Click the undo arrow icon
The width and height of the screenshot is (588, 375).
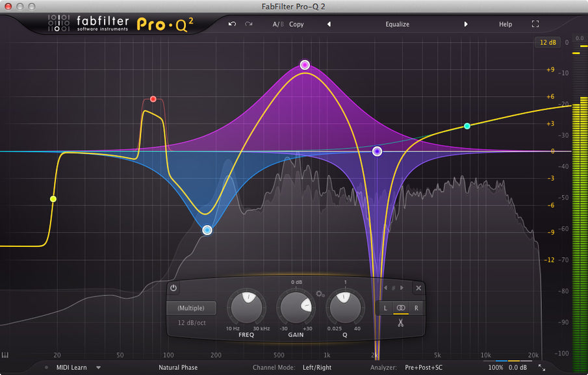232,24
